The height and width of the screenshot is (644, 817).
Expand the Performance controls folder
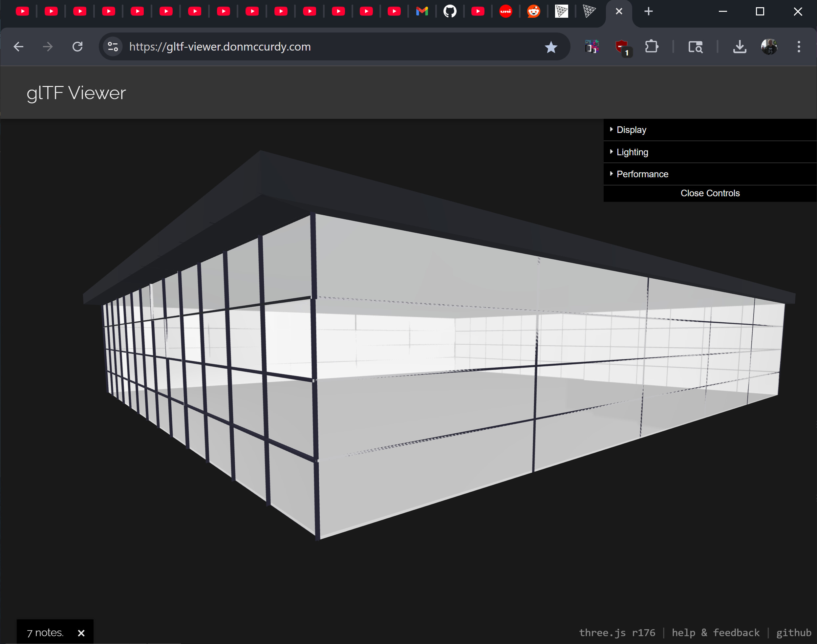tap(710, 174)
